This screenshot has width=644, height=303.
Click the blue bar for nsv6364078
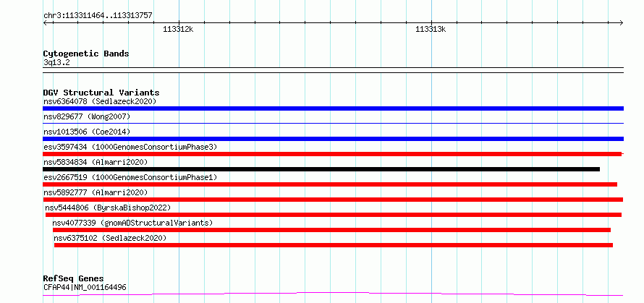coord(333,108)
